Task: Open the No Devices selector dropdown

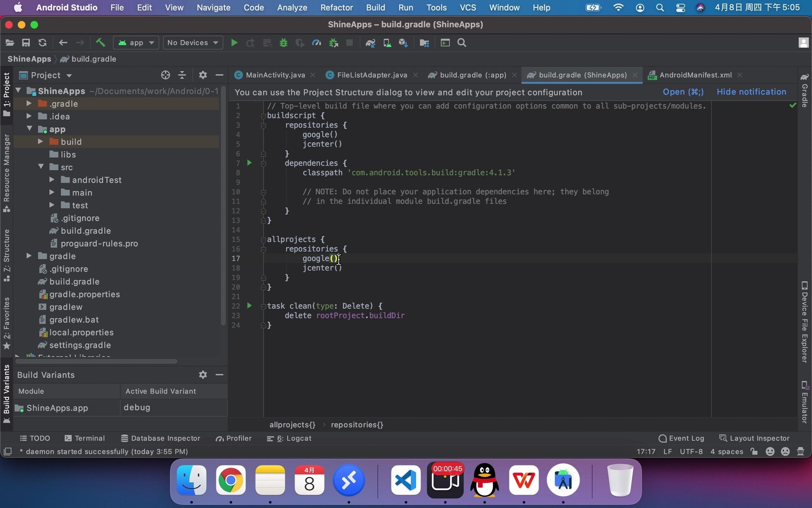Action: [x=193, y=43]
